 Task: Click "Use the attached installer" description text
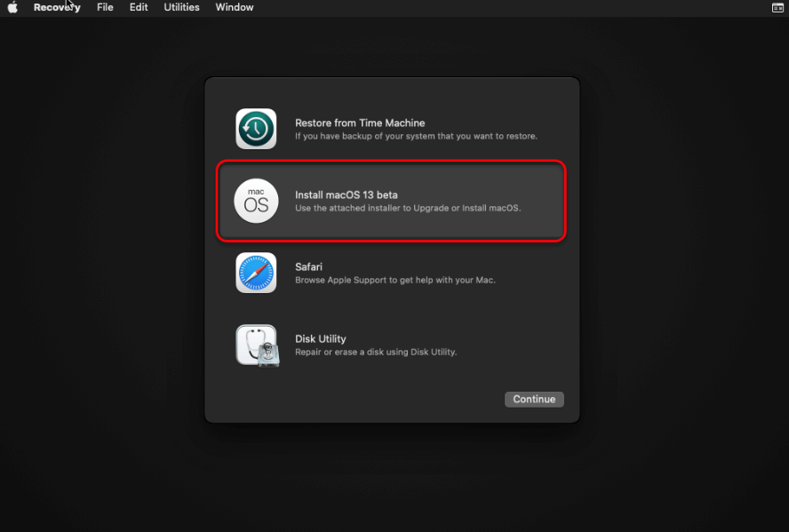tap(407, 208)
